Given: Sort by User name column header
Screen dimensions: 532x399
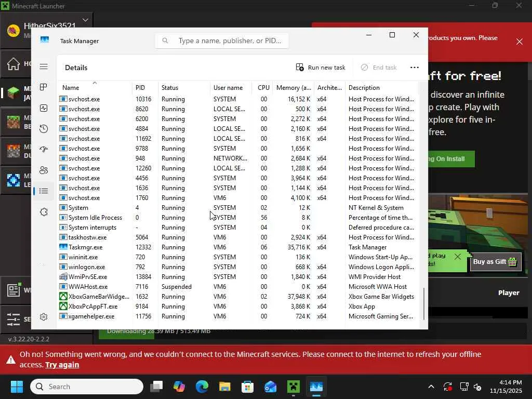Looking at the screenshot, I should click(x=231, y=87).
